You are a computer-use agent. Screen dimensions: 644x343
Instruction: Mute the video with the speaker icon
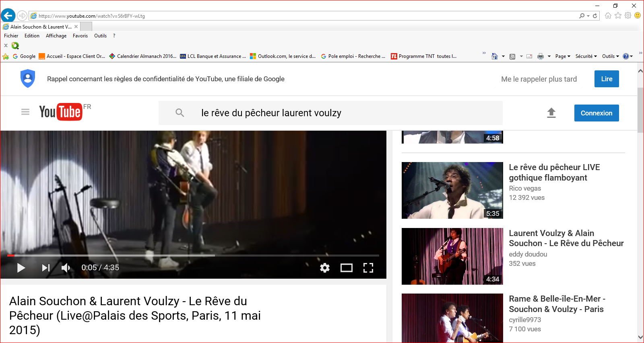pyautogui.click(x=66, y=268)
